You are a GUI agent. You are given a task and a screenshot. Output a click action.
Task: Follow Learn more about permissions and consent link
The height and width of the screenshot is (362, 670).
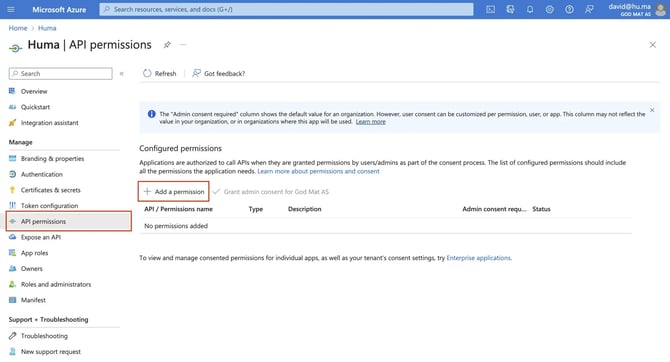pyautogui.click(x=318, y=171)
